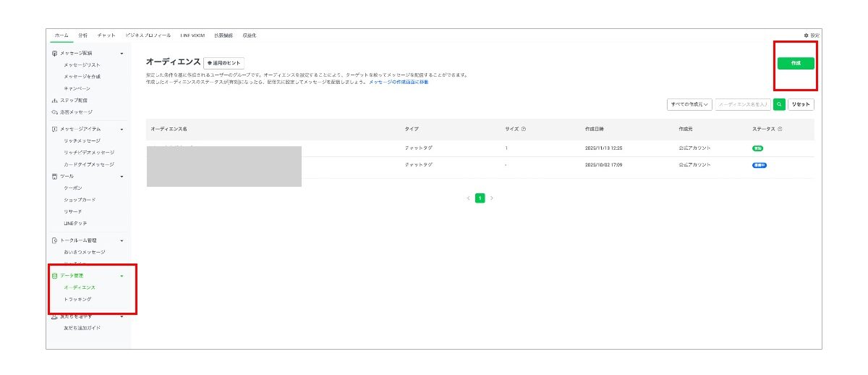Switch to the 分析 tab
This screenshot has height=375, width=868.
click(x=83, y=35)
